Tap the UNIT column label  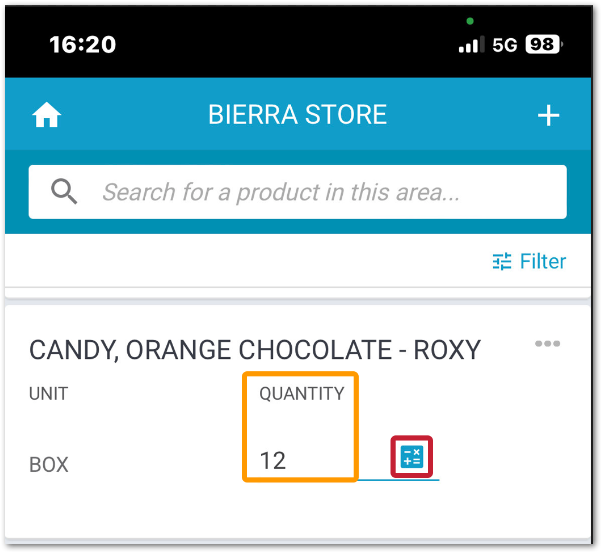48,394
